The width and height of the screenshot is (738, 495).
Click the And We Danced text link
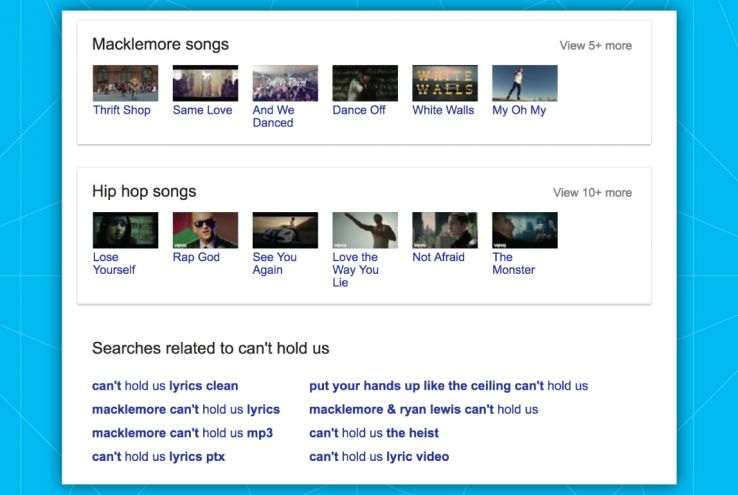coord(273,116)
